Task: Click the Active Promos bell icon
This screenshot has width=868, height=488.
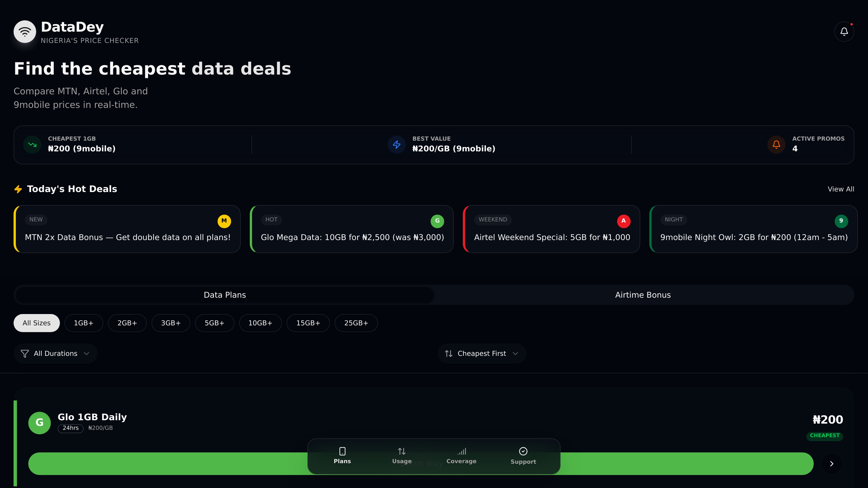Action: click(776, 145)
